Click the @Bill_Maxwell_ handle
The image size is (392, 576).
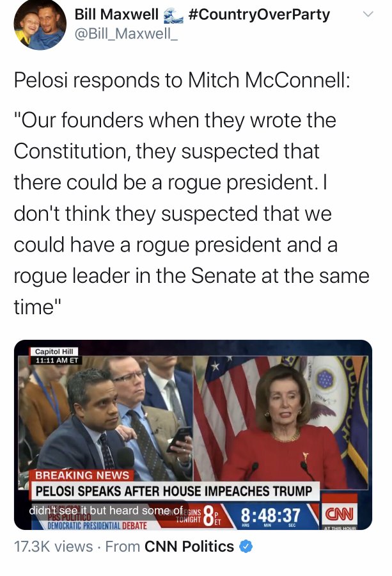[x=126, y=34]
